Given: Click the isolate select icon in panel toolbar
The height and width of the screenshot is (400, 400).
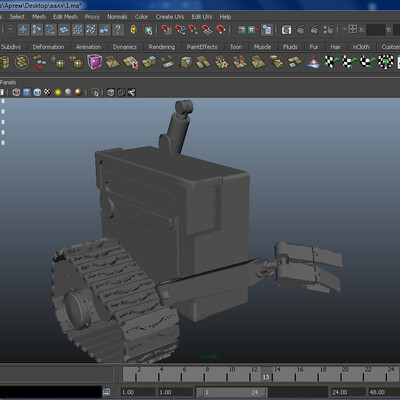Looking at the screenshot, I should pos(95,92).
